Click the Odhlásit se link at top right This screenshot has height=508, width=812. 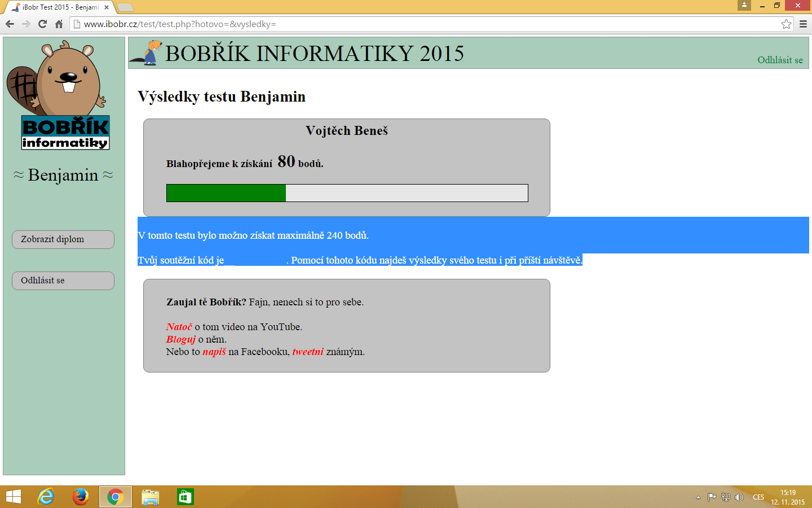pyautogui.click(x=780, y=59)
